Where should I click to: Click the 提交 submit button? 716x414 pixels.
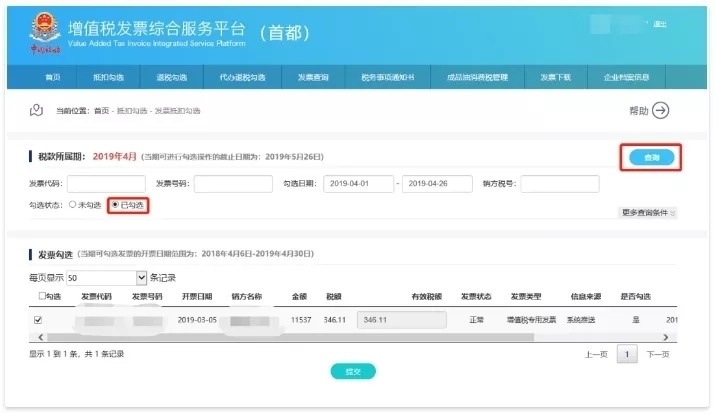pos(353,372)
